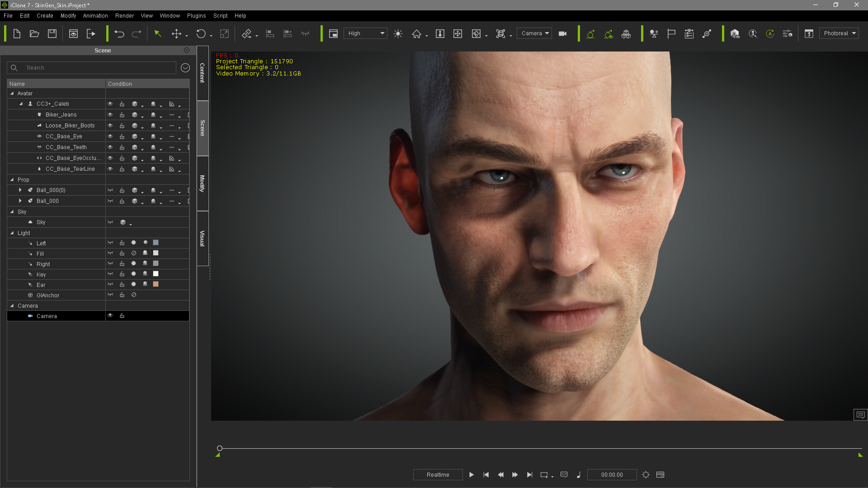Image resolution: width=868 pixels, height=488 pixels.
Task: Open a project file via folder icon
Action: (x=34, y=33)
